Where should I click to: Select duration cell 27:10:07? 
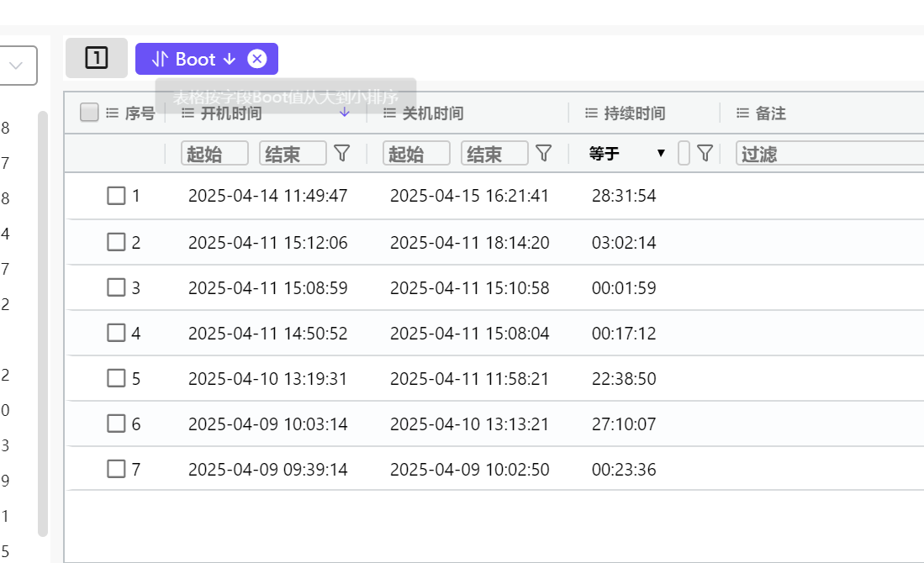624,424
